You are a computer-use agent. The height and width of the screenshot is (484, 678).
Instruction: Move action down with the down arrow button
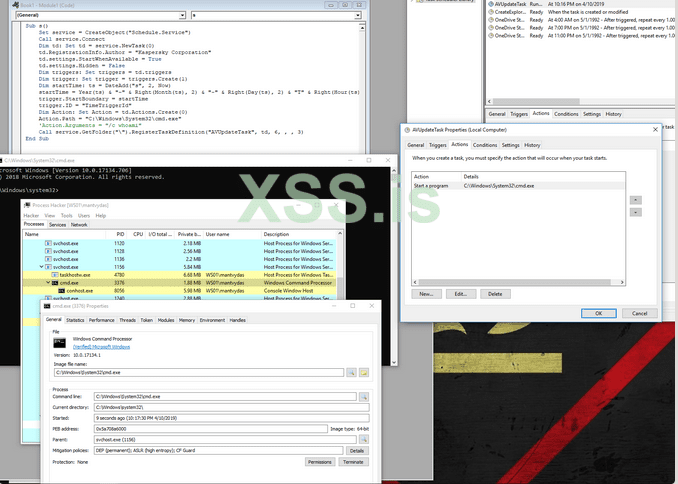(x=636, y=212)
